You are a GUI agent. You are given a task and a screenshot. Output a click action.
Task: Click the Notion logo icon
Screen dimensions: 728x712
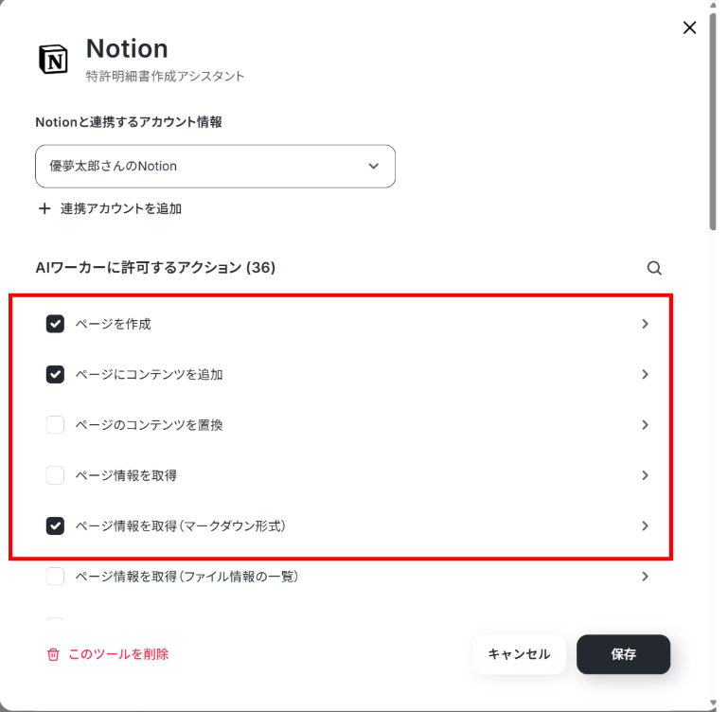tap(53, 59)
